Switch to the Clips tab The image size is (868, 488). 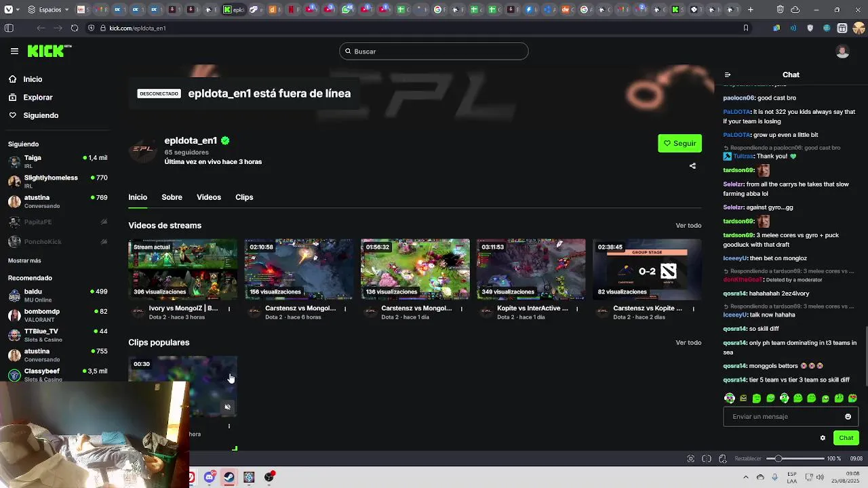[244, 197]
